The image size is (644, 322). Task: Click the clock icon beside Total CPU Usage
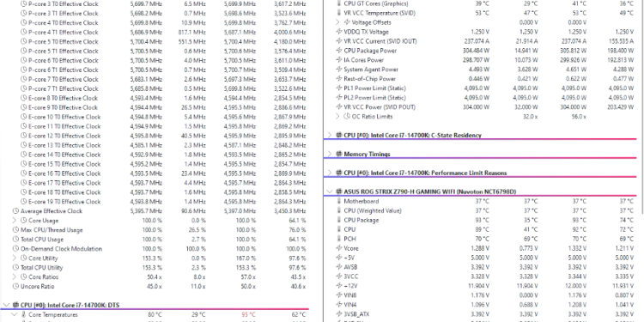(x=15, y=240)
